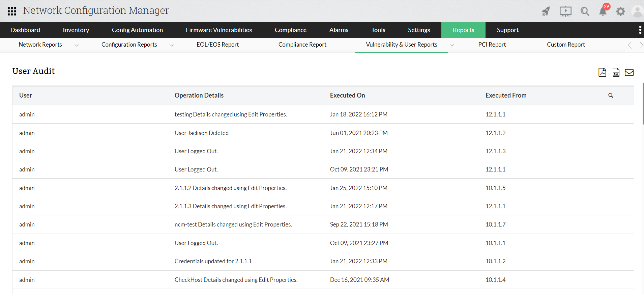Open the presentation screen icon
Screen dimensions: 644x294
565,11
